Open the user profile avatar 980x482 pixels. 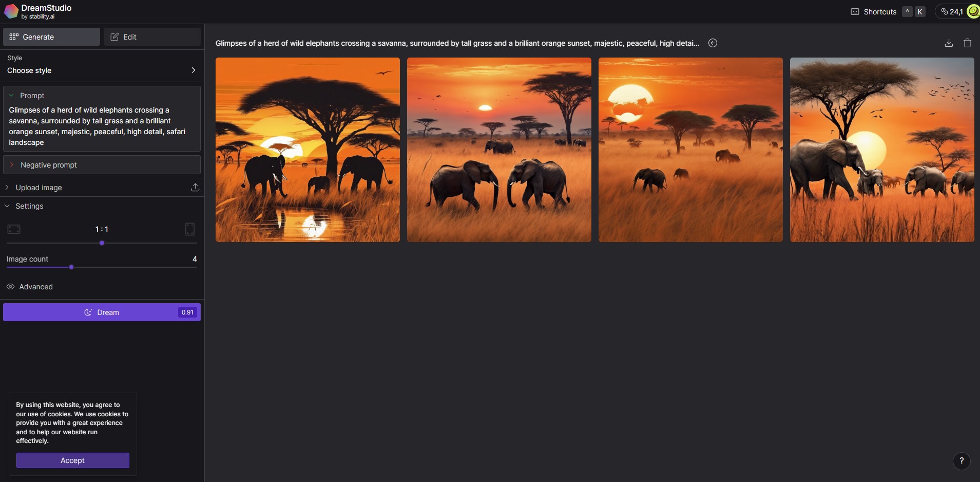(973, 11)
